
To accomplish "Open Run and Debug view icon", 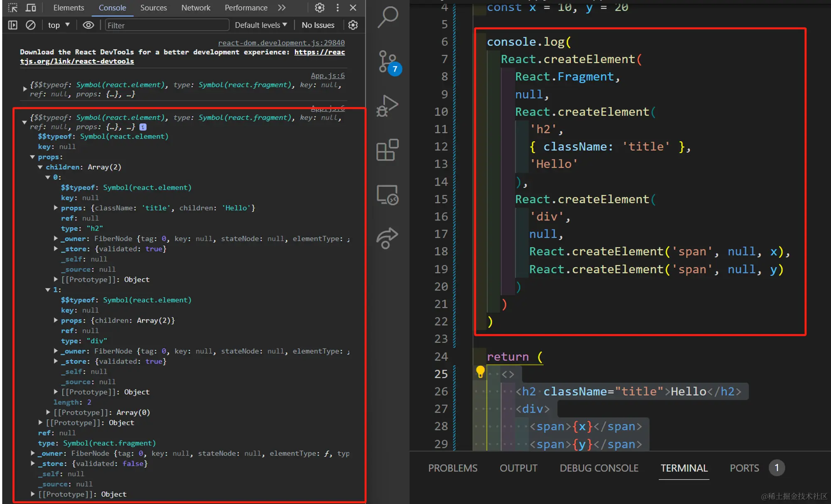I will [387, 106].
